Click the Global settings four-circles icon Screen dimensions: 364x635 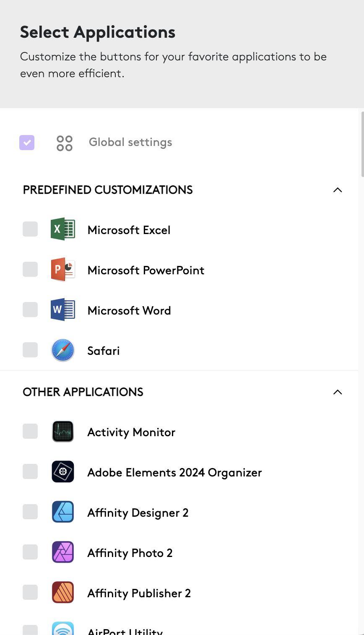pos(65,143)
